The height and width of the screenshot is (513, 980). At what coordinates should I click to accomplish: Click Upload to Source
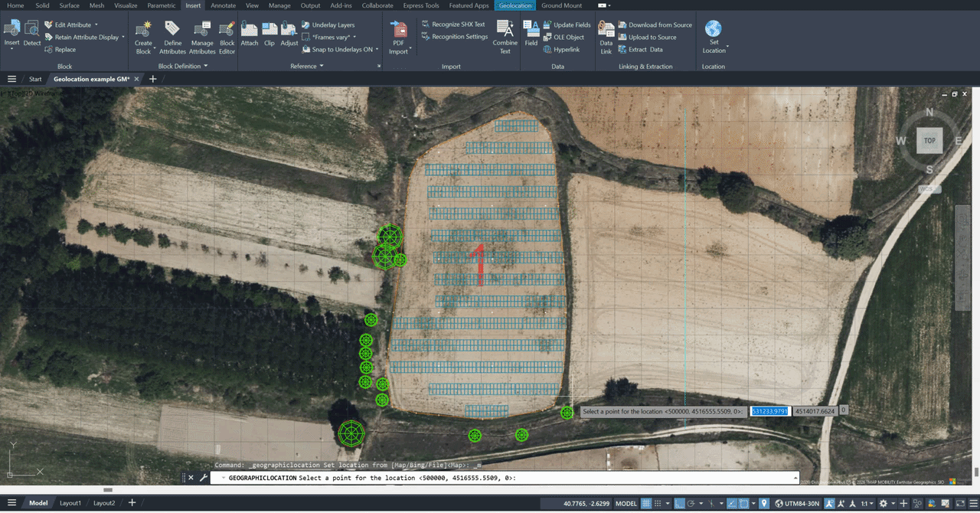click(x=647, y=37)
